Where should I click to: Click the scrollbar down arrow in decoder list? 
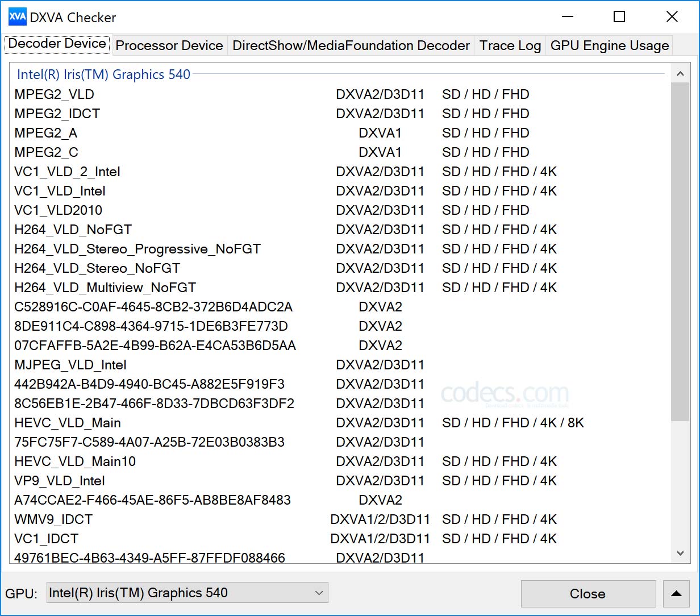click(680, 553)
